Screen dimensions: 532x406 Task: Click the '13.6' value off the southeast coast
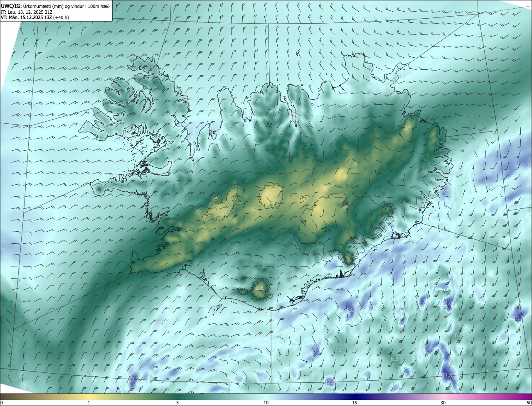coord(447,304)
